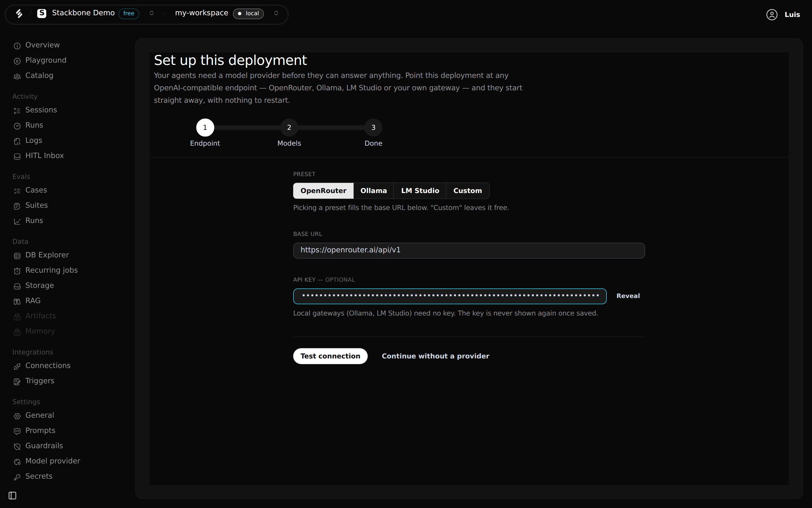Click the 'Local gateways need no key' hint
The width and height of the screenshot is (812, 508).
[x=445, y=313]
